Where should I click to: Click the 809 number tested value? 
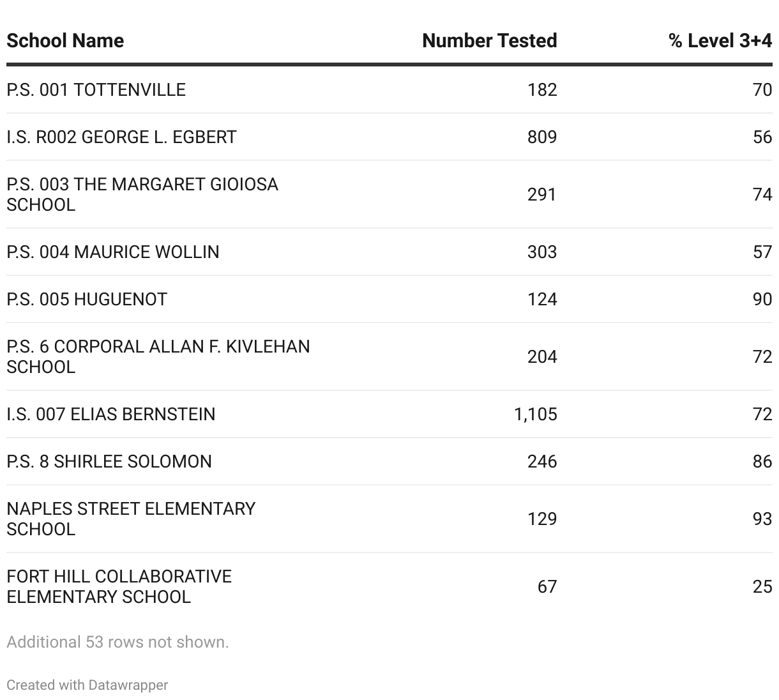[541, 137]
